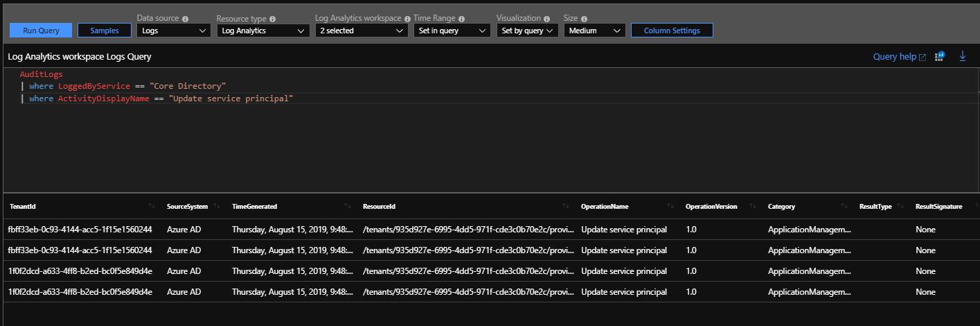This screenshot has width=980, height=326.
Task: Open the Data source dropdown showing Logs
Action: pos(173,31)
